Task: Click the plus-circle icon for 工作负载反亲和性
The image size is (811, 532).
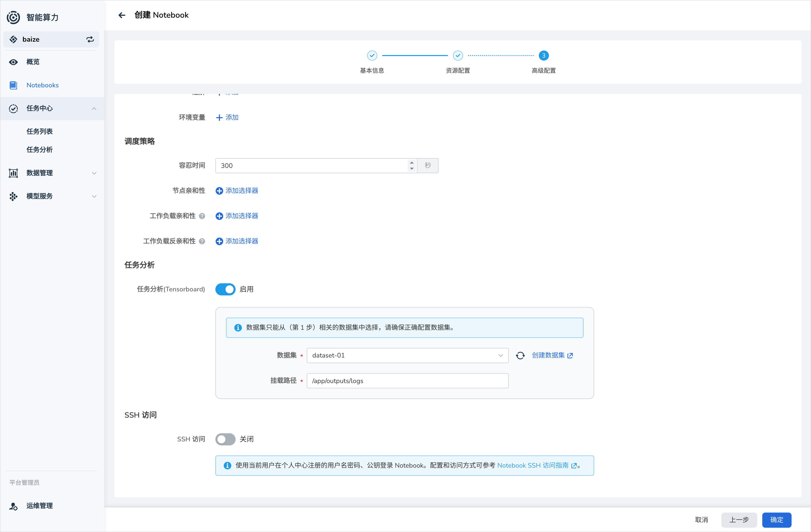Action: pyautogui.click(x=219, y=241)
